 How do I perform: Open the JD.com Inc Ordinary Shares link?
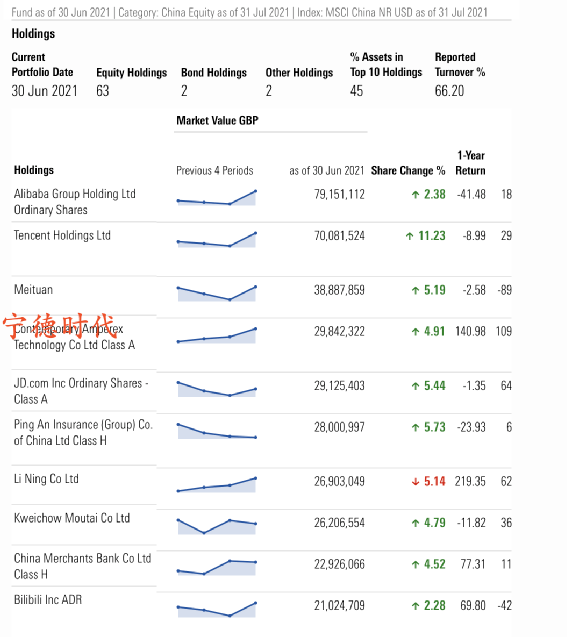81,391
